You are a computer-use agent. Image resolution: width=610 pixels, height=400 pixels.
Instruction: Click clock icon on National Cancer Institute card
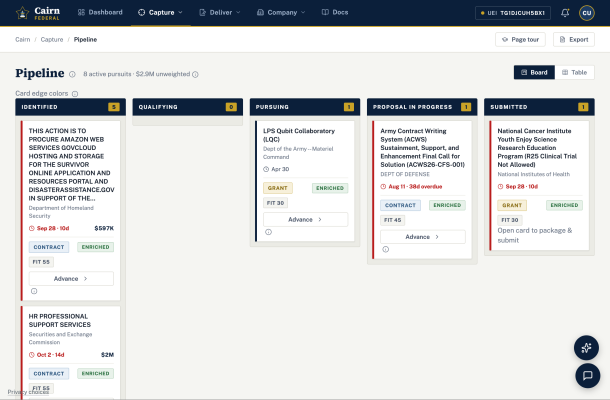coord(500,187)
